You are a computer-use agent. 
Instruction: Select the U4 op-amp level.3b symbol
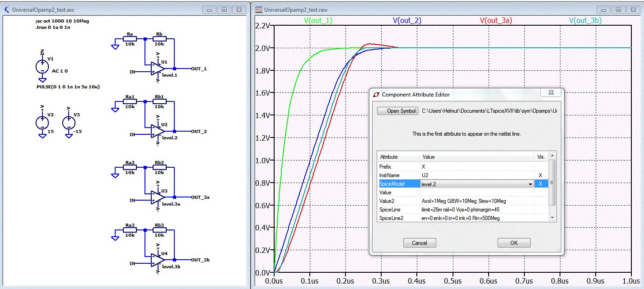[x=157, y=259]
